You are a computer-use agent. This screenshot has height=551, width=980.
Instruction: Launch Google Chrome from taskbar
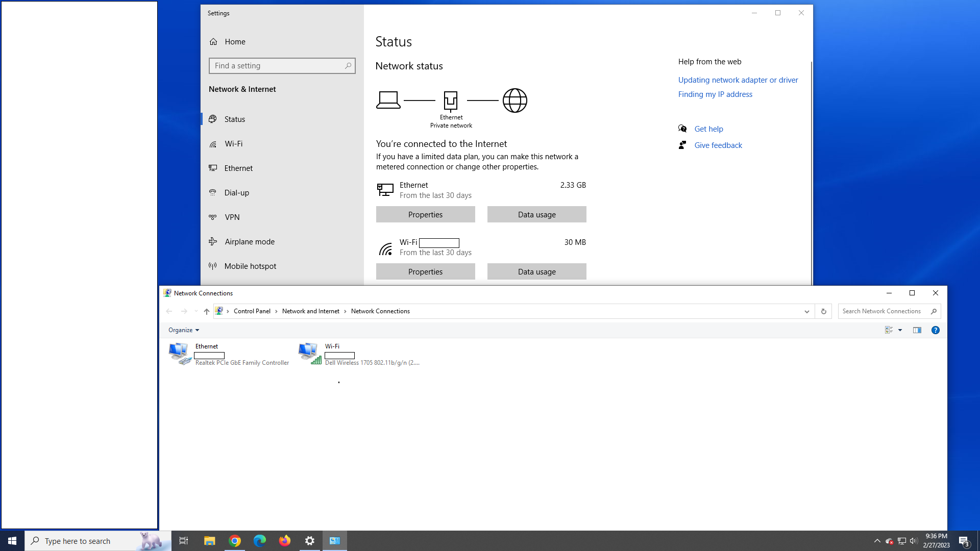235,541
